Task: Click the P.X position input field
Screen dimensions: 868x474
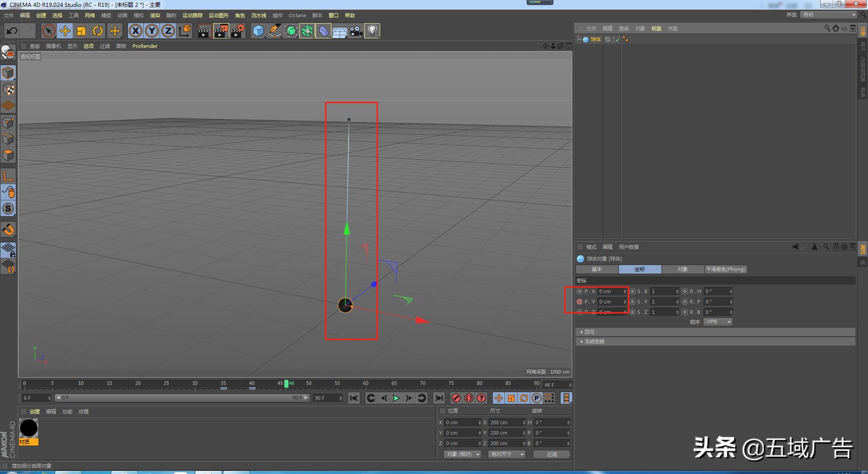Action: click(610, 291)
